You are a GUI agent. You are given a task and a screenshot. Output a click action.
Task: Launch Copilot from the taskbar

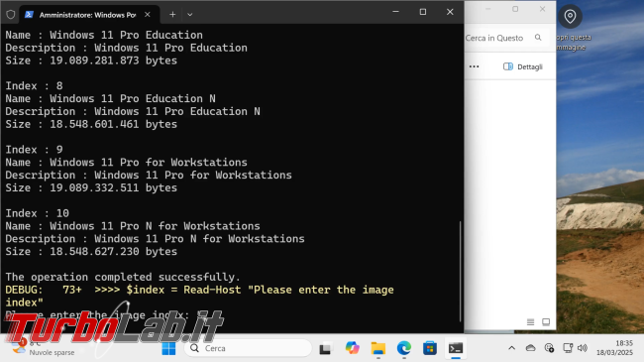(x=352, y=348)
